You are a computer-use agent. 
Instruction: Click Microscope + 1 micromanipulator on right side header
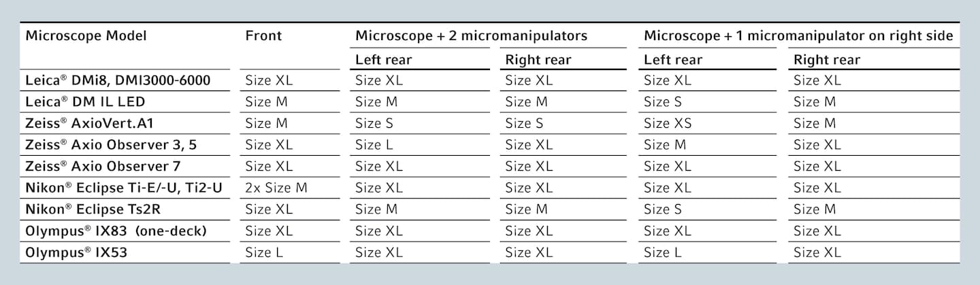(798, 35)
